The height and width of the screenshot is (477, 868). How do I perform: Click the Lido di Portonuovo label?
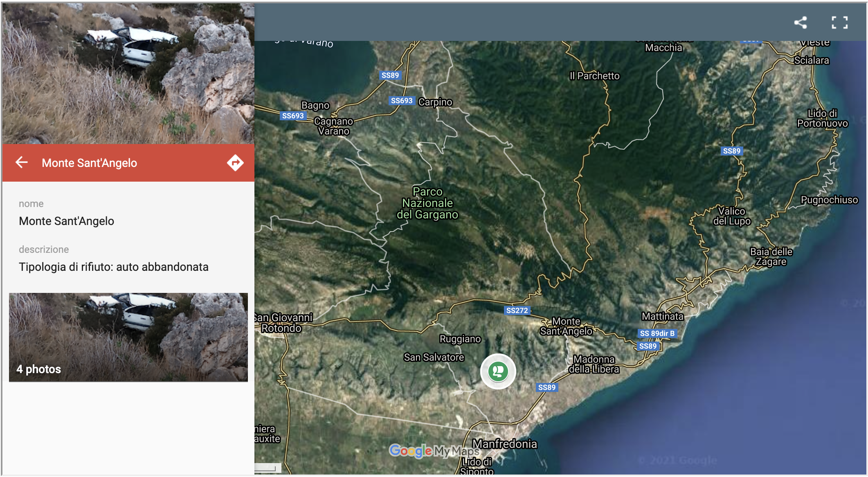pos(823,118)
